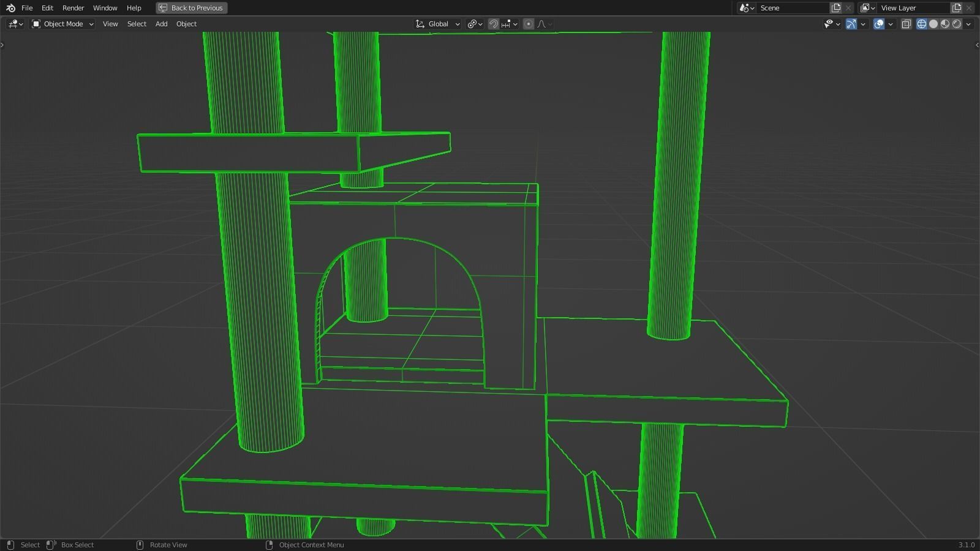
Task: Open the viewport Add menu
Action: coord(161,24)
